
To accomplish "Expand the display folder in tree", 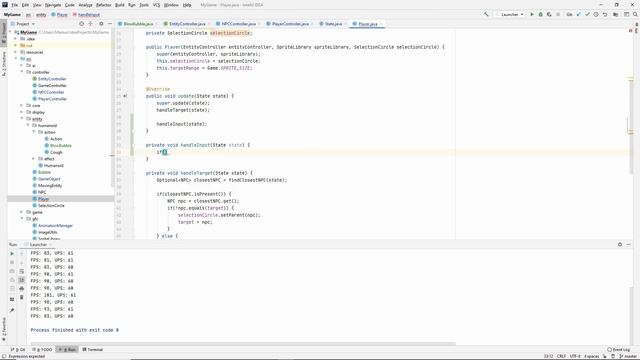I will (x=22, y=112).
